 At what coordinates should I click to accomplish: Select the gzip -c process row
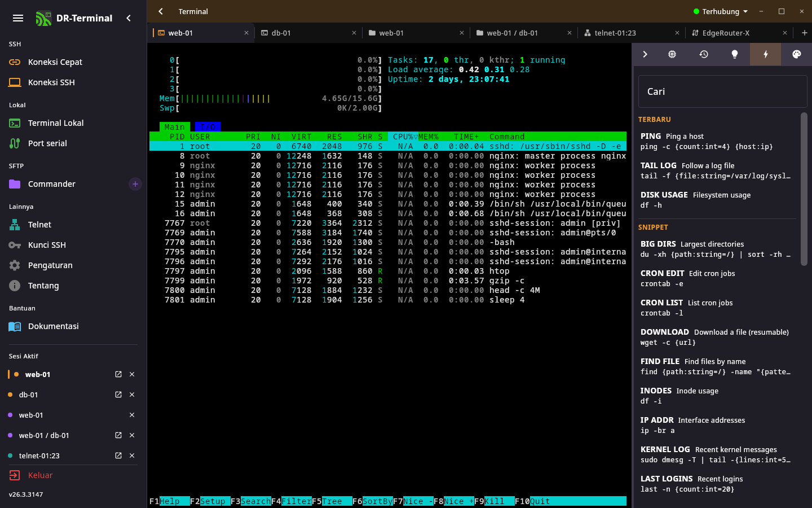coord(388,281)
